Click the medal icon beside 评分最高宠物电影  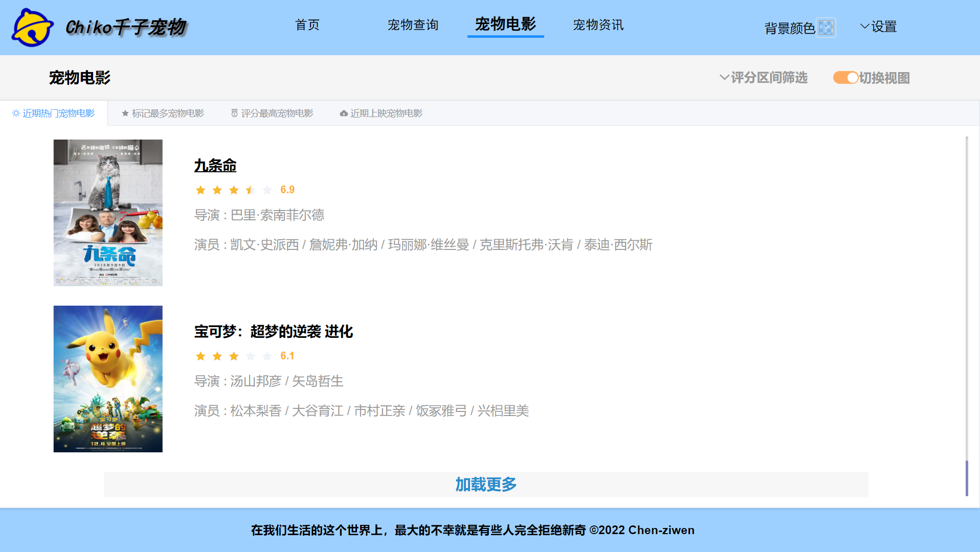coord(234,113)
